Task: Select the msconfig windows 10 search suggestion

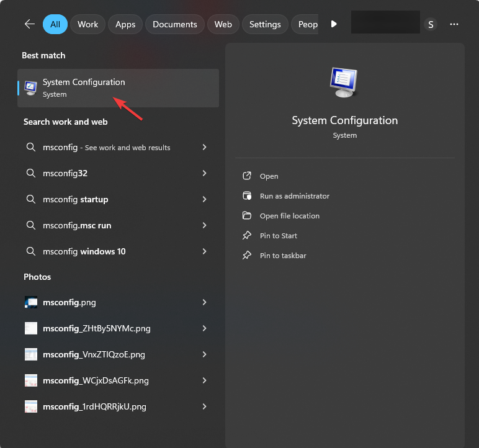Action: (119, 251)
